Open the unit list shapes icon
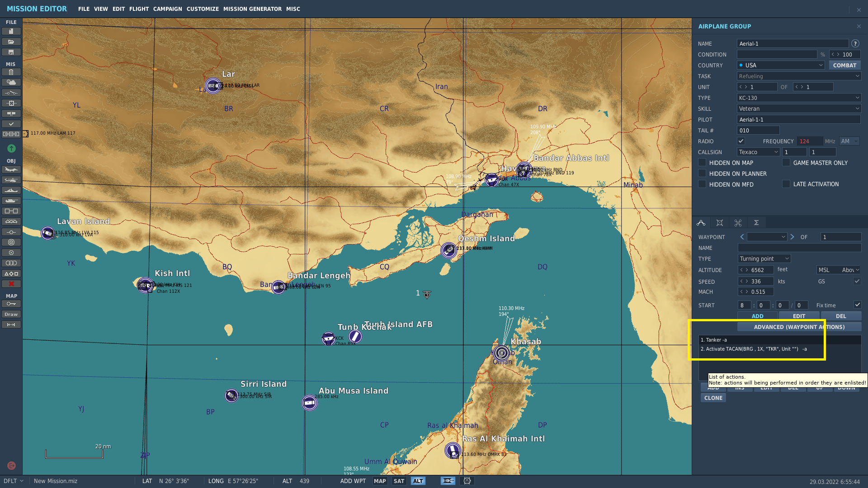This screenshot has height=488, width=868. (x=11, y=273)
